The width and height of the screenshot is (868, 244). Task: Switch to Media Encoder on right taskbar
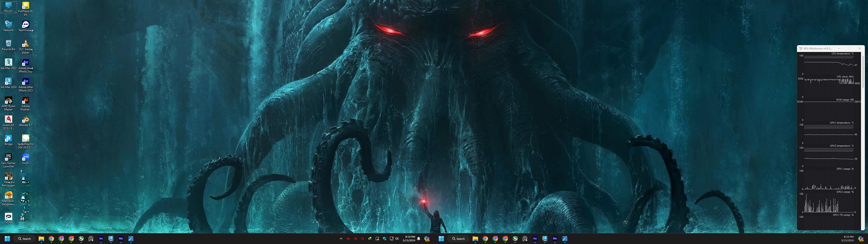(555, 239)
